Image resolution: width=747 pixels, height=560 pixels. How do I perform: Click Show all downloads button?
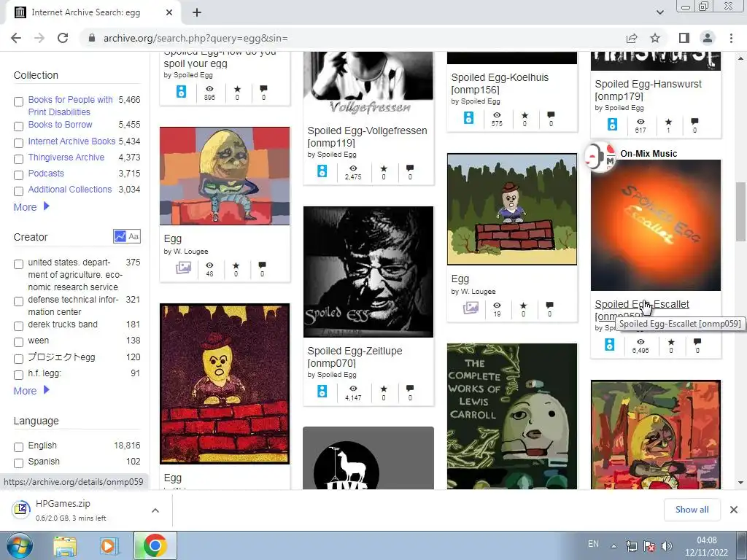point(692,510)
